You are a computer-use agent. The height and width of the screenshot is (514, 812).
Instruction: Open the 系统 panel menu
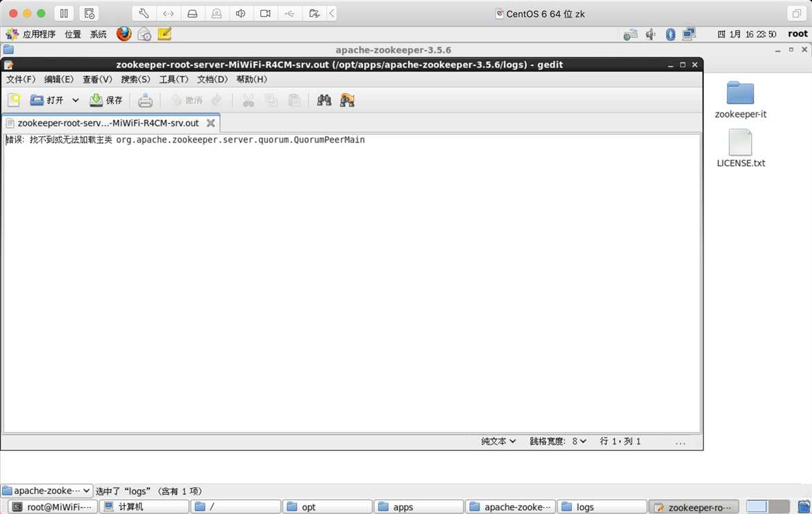pyautogui.click(x=99, y=34)
